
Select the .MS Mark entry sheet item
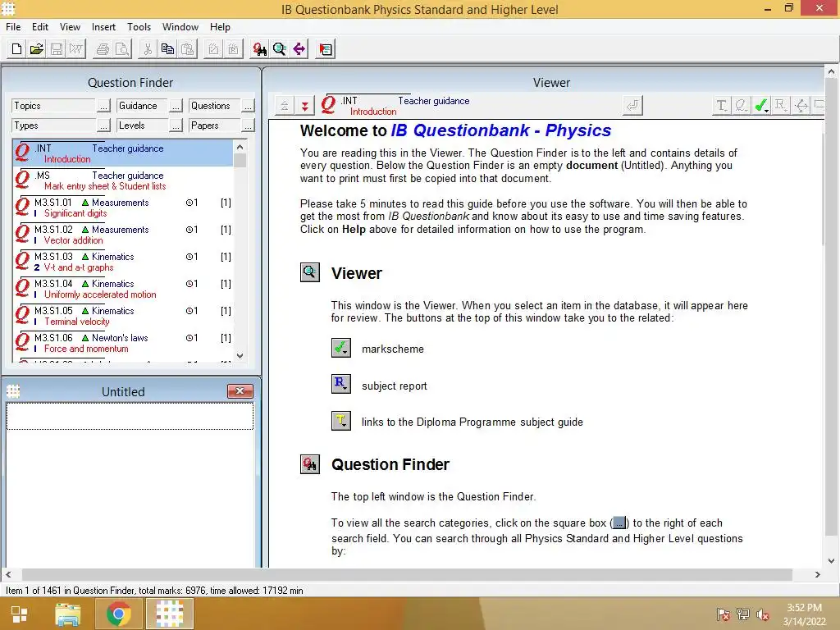point(123,180)
